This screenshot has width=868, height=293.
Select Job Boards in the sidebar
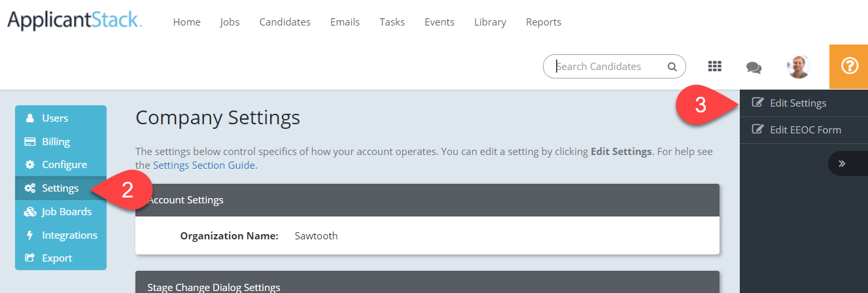[x=61, y=212]
